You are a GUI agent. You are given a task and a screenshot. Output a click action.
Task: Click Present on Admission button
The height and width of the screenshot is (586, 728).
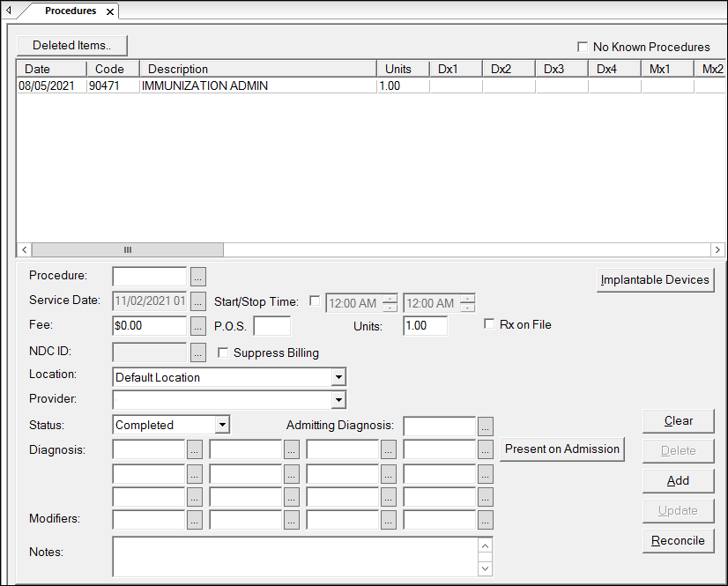tap(561, 449)
